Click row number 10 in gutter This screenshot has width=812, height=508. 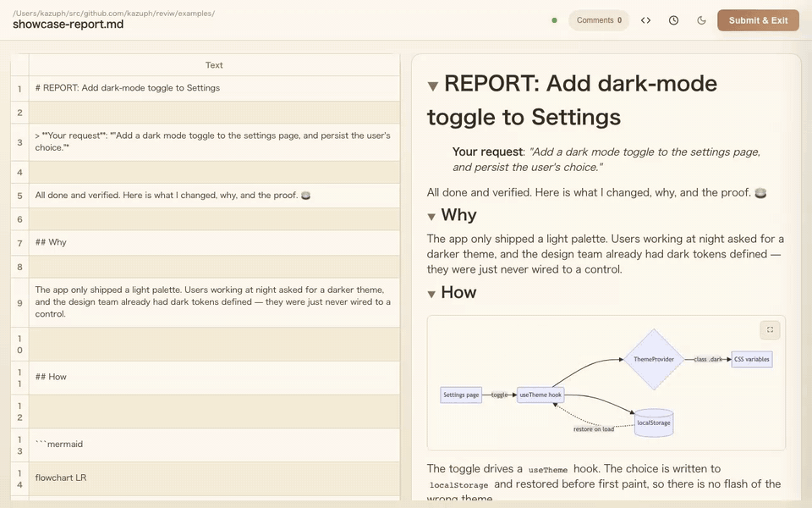19,345
